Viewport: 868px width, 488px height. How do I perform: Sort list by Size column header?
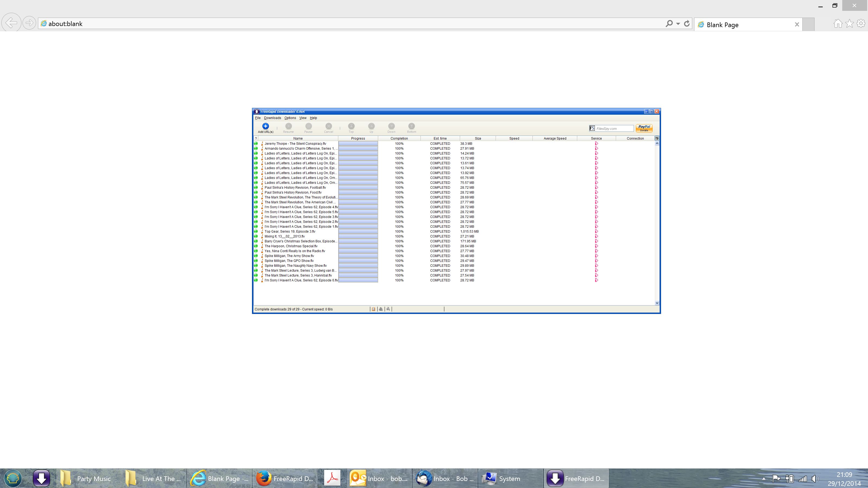478,139
